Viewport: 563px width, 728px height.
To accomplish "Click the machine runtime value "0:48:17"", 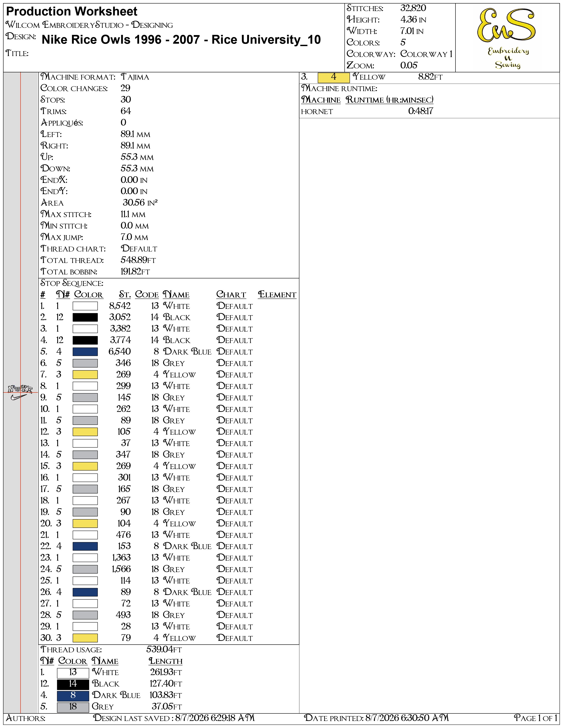I will (x=421, y=111).
